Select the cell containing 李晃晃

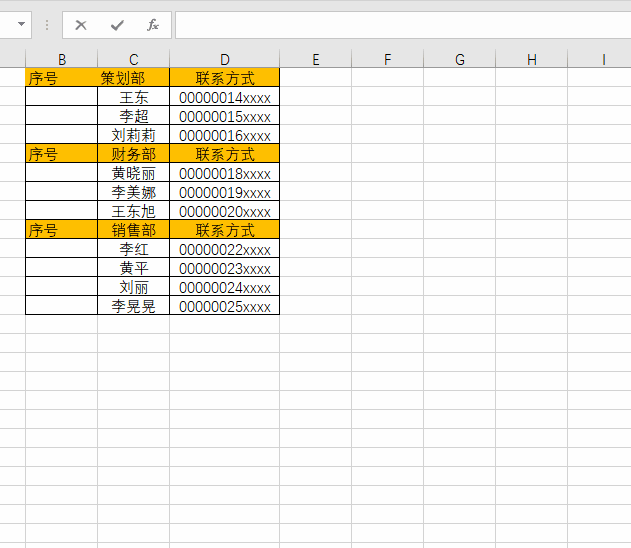click(x=134, y=305)
